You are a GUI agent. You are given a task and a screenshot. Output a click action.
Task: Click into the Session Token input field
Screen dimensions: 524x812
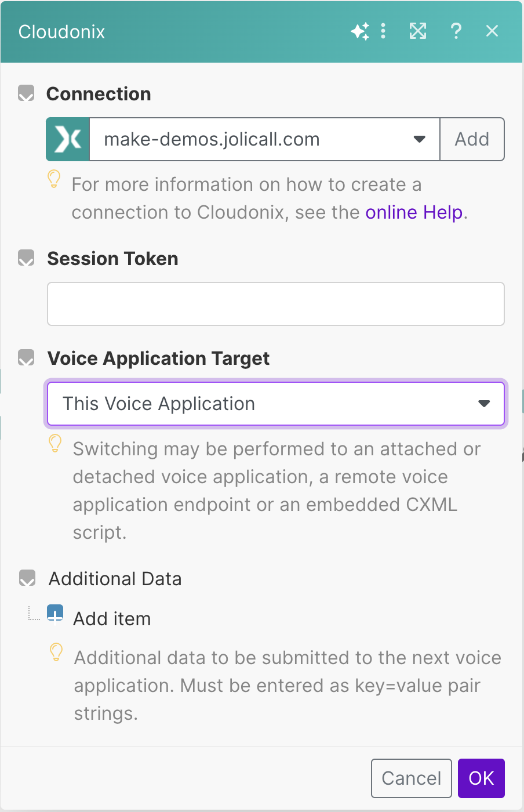point(275,304)
